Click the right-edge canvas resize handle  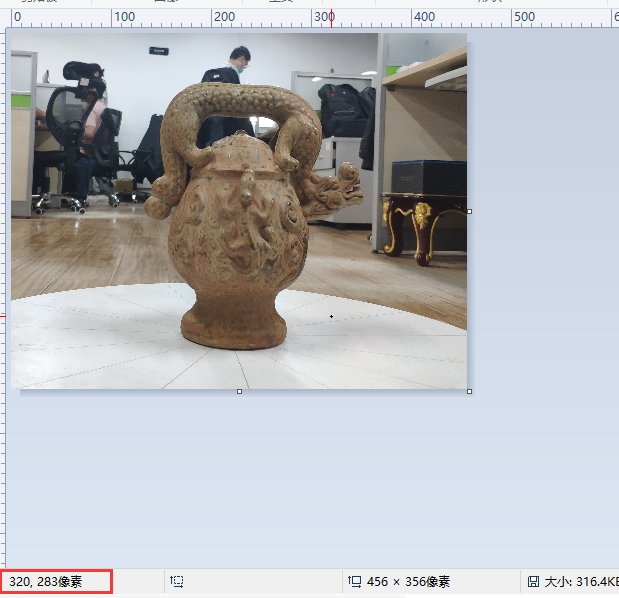pos(469,211)
